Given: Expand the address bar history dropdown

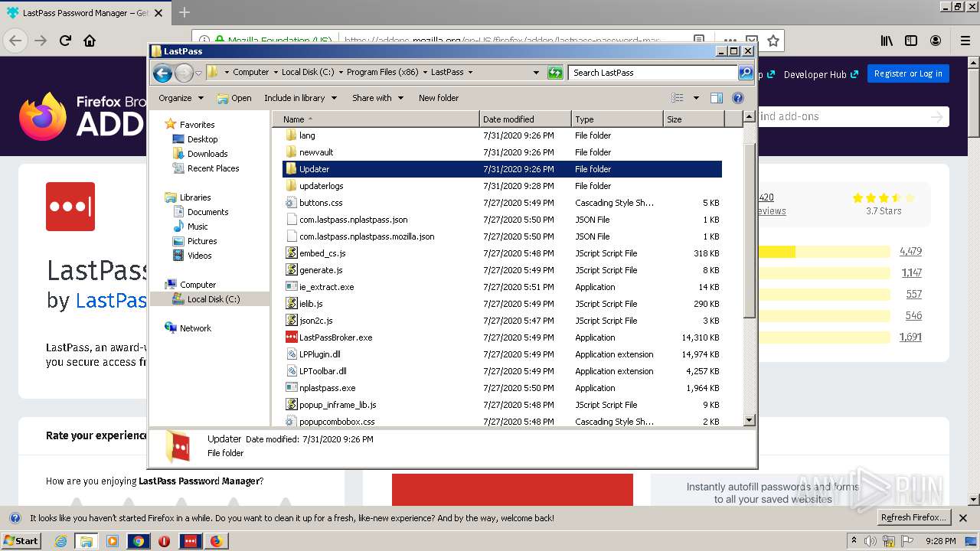Looking at the screenshot, I should click(x=536, y=73).
